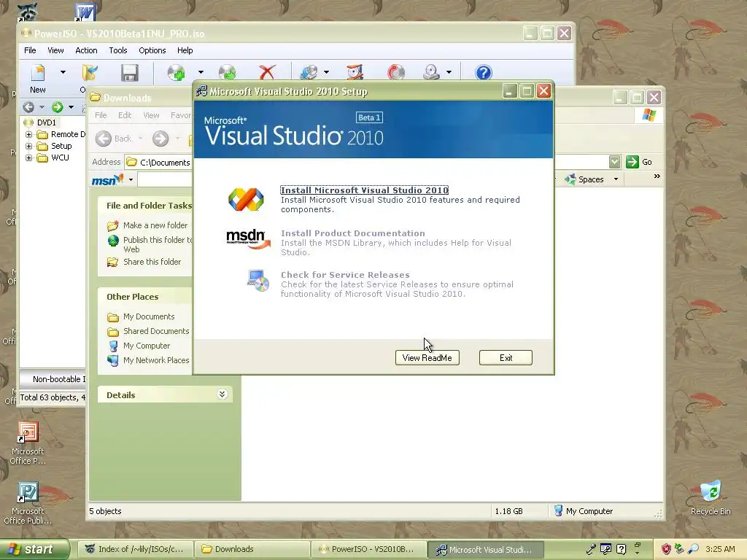Switch to PowerISO taskbar button
Screen dimensions: 747x560
368,549
